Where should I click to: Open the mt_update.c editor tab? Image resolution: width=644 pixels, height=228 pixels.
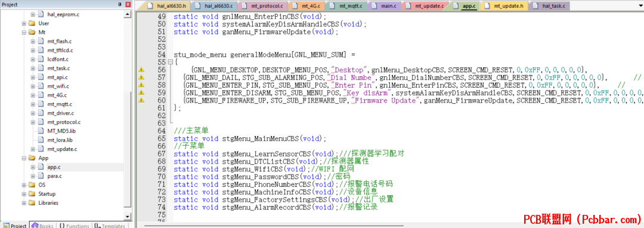(x=425, y=6)
